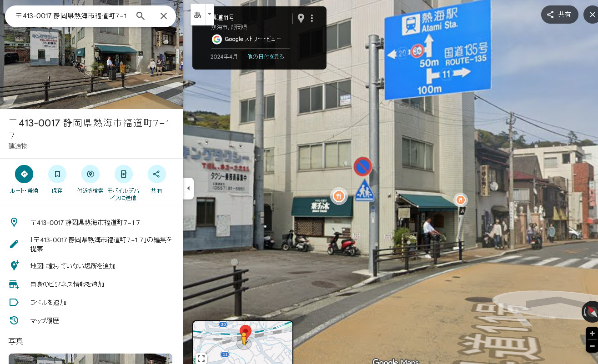Screen dimensions: 598x364
Task: View other dates link
Action: click(266, 57)
